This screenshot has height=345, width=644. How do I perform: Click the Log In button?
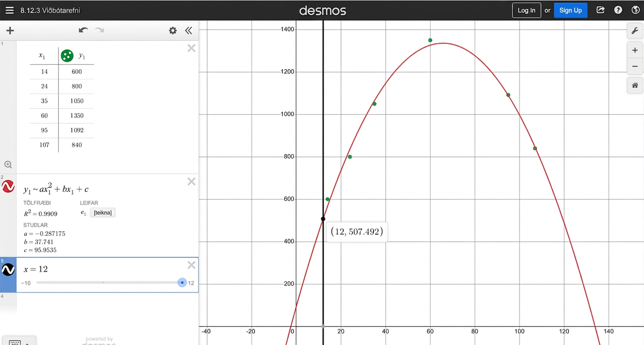527,10
